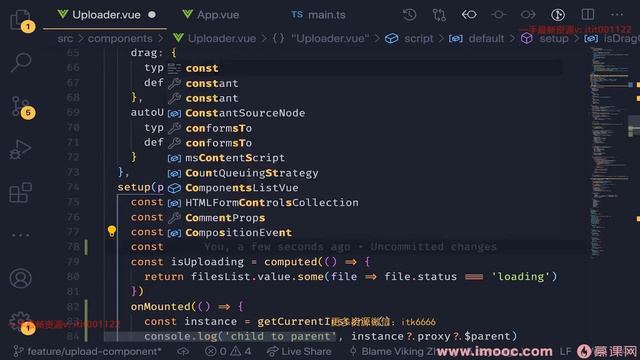Click 'console.log' on line 84

tap(181, 336)
